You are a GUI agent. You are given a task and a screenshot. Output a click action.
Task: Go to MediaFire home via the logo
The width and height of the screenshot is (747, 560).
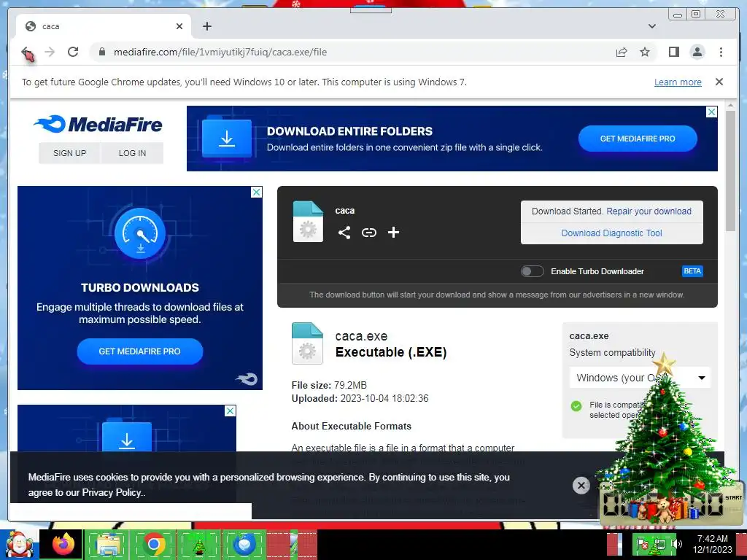pos(98,124)
